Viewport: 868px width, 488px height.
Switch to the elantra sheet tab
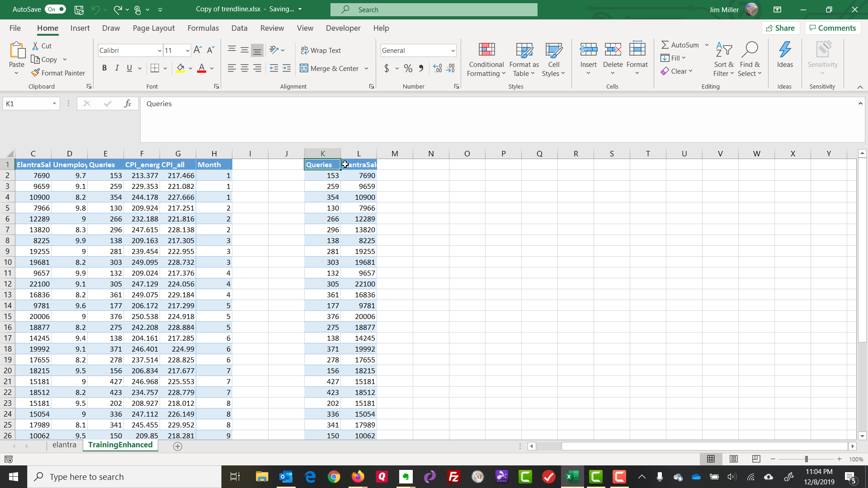point(64,445)
